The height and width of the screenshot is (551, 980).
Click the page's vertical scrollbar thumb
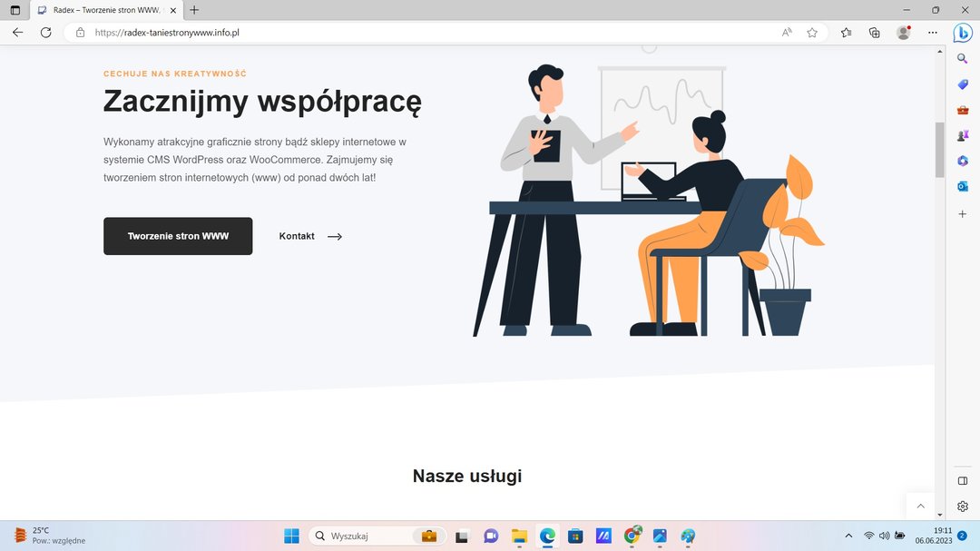point(940,149)
